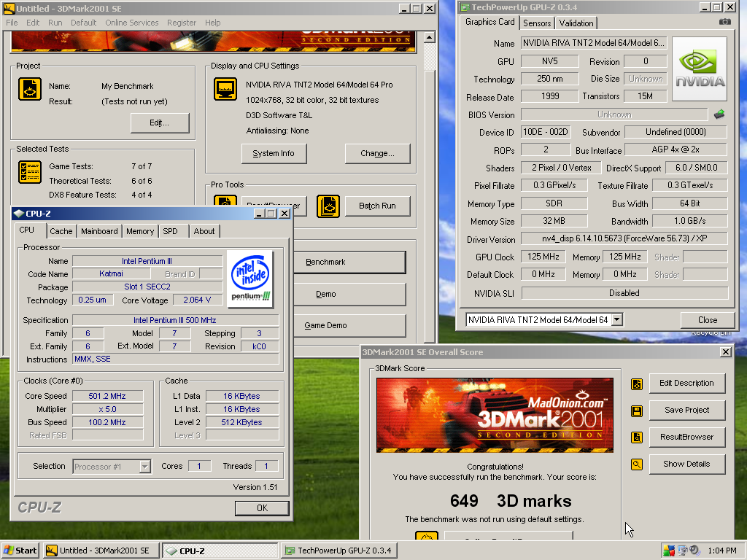747x560 pixels.
Task: Open the Online Services menu
Action: click(132, 23)
